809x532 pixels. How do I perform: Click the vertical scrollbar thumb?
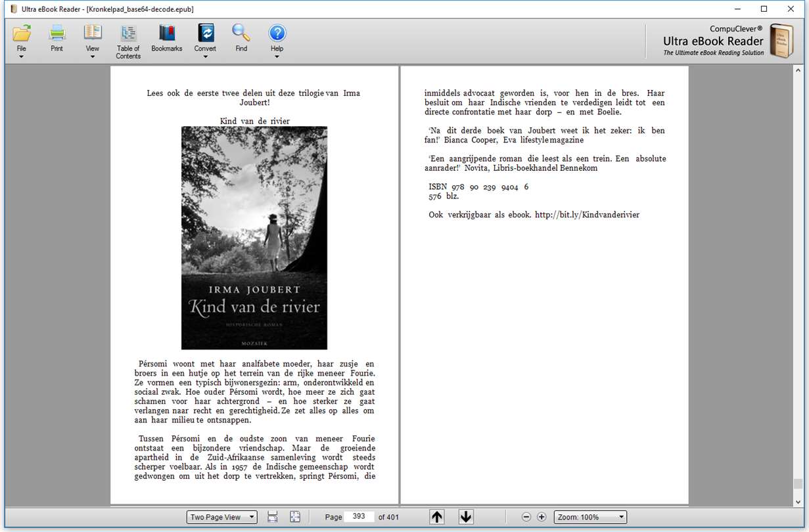pyautogui.click(x=798, y=484)
